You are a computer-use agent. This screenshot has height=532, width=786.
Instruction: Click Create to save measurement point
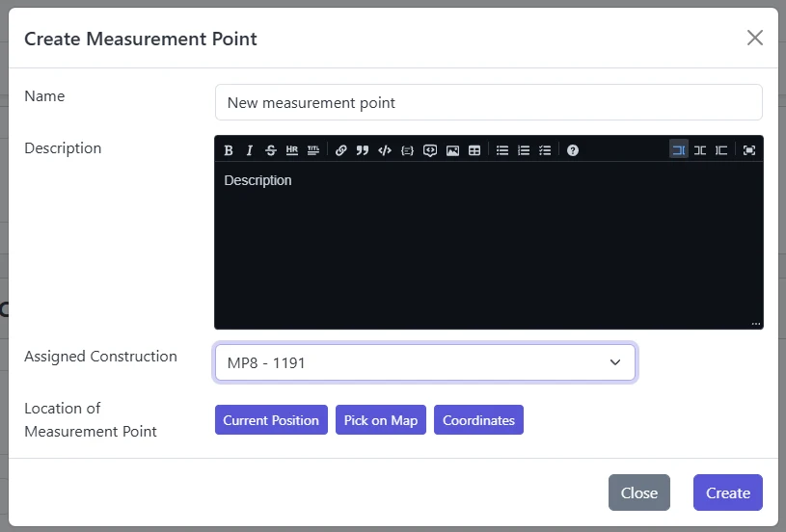(x=728, y=492)
